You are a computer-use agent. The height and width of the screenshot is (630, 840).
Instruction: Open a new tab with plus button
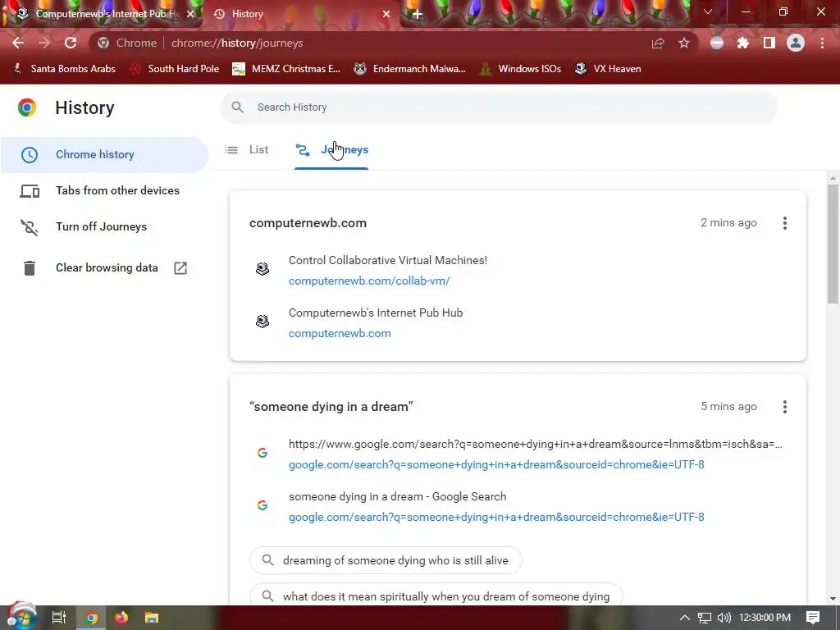point(418,15)
